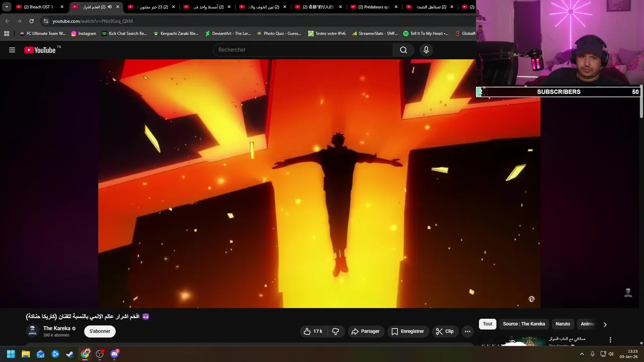Create a clip with the Clip button

pos(445,331)
